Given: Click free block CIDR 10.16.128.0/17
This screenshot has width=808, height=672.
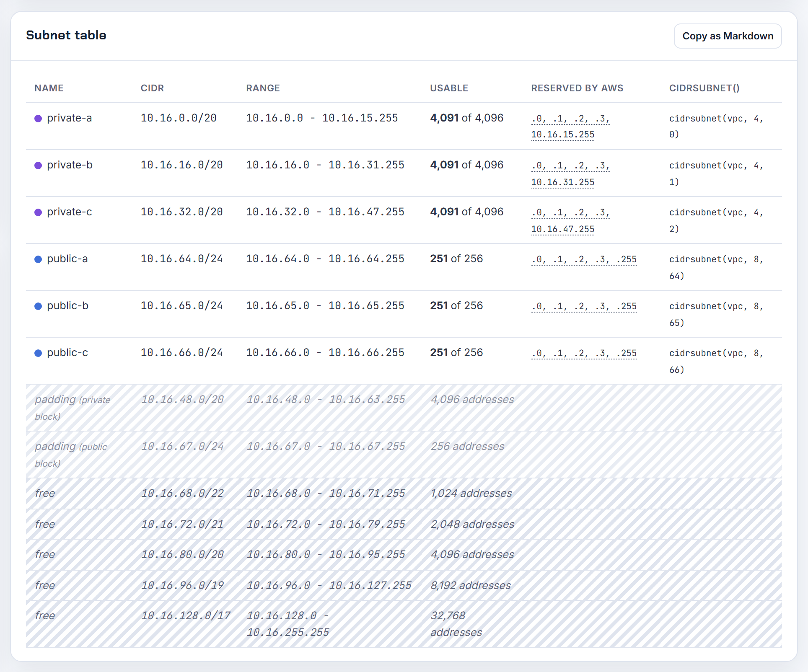Looking at the screenshot, I should [x=186, y=616].
